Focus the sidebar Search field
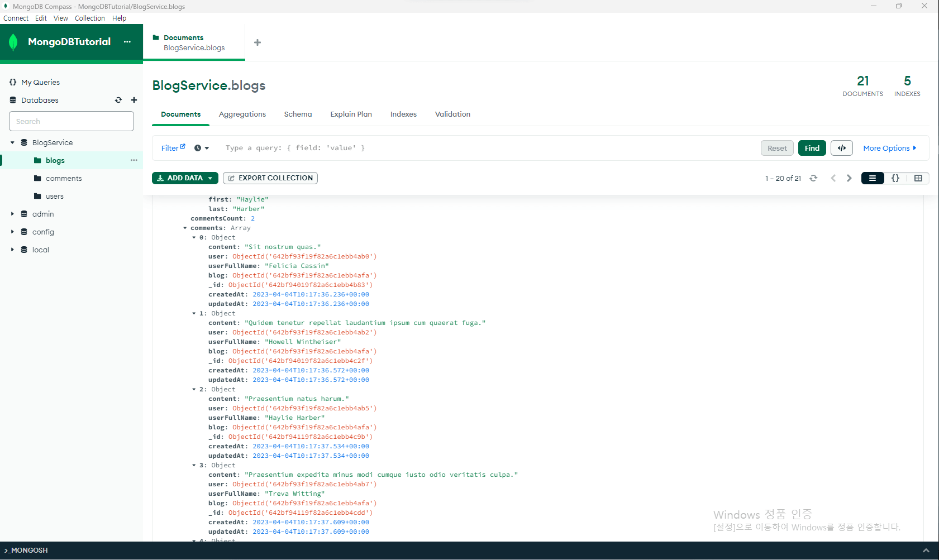This screenshot has height=560, width=939. click(x=72, y=121)
